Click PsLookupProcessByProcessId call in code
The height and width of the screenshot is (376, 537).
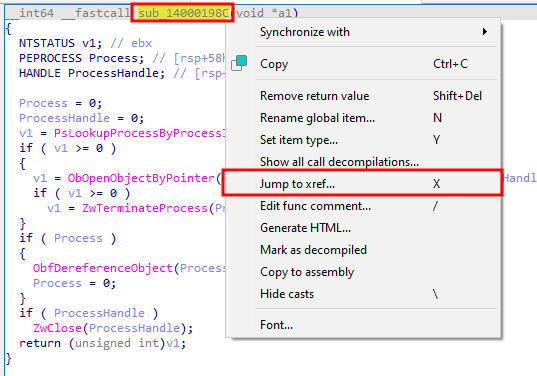click(x=139, y=133)
